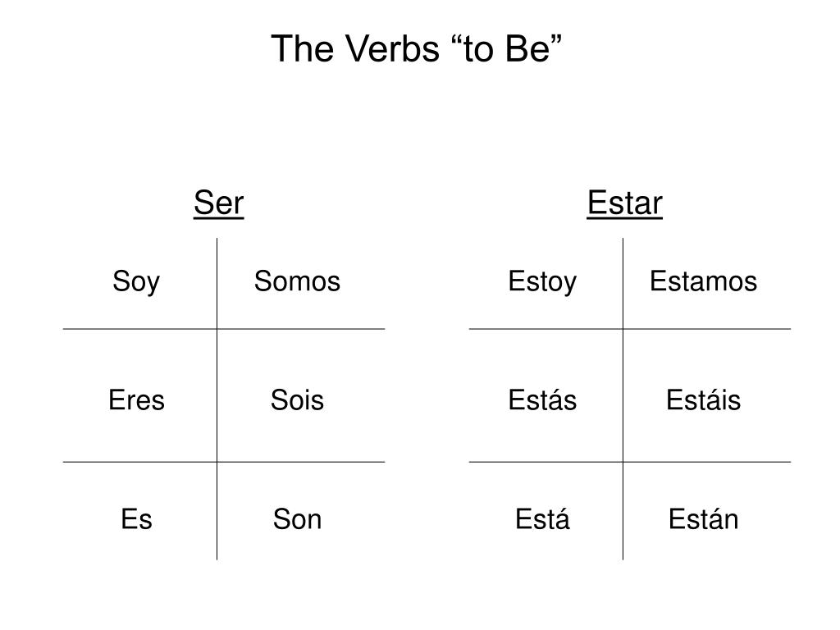Click the word 'Son'
This screenshot has width=840, height=630.
point(297,519)
